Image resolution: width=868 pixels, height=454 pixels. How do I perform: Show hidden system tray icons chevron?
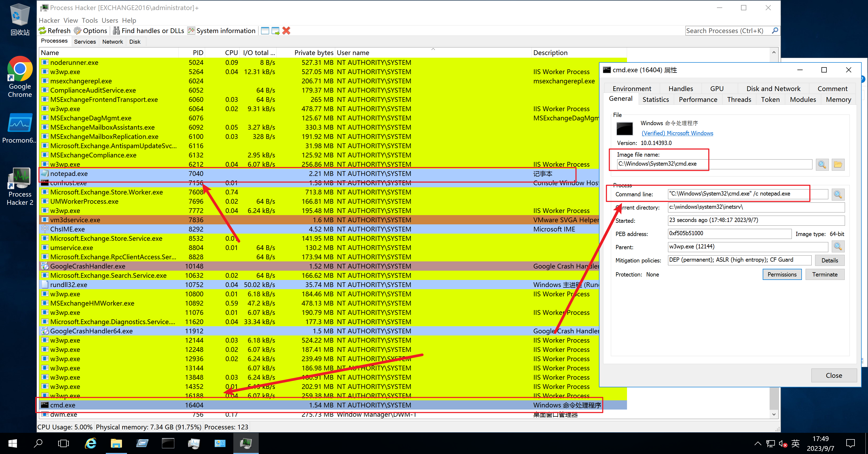click(x=758, y=443)
